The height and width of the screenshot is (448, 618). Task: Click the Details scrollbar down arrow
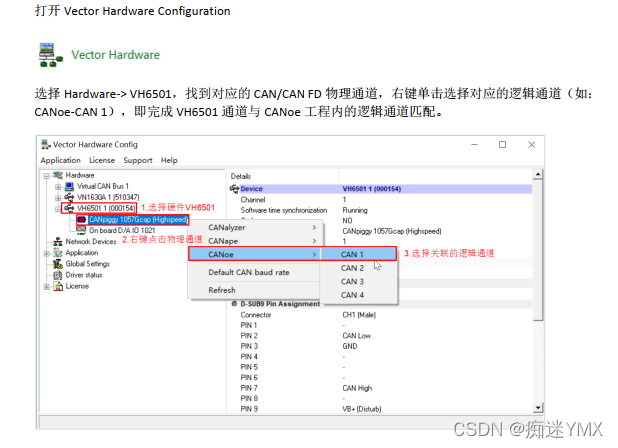538,408
